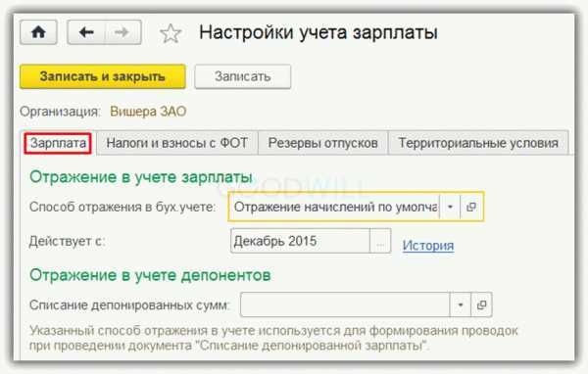Screen dimensions: 588x374
Task: Open the Территориальные условия tab
Action: click(x=478, y=143)
